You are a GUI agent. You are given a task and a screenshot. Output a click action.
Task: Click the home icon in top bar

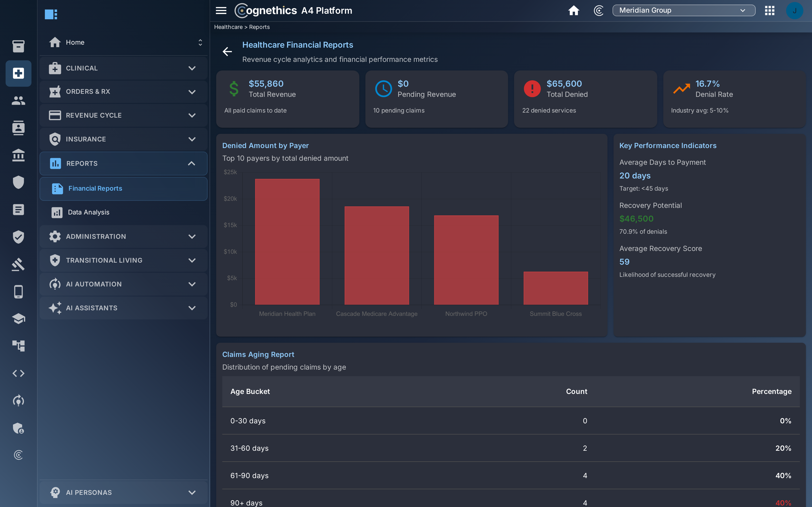573,10
